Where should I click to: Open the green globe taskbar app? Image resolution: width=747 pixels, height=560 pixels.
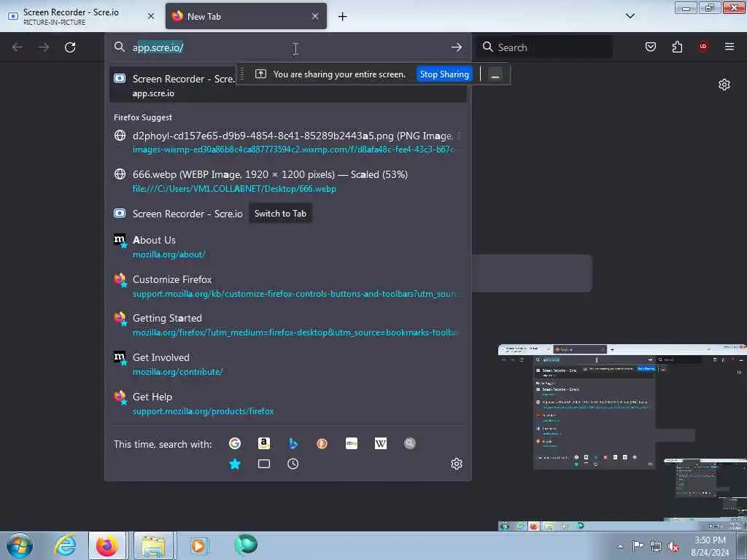[x=246, y=544]
